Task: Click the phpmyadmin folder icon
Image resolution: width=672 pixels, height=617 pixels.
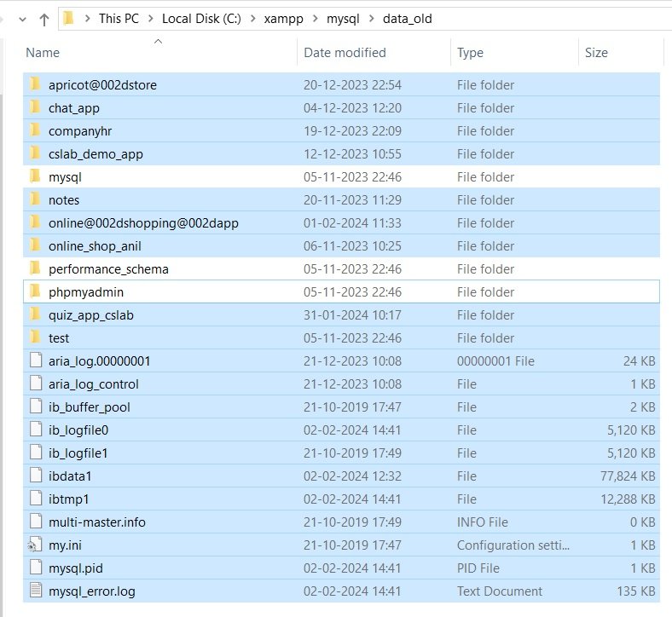Action: click(35, 291)
